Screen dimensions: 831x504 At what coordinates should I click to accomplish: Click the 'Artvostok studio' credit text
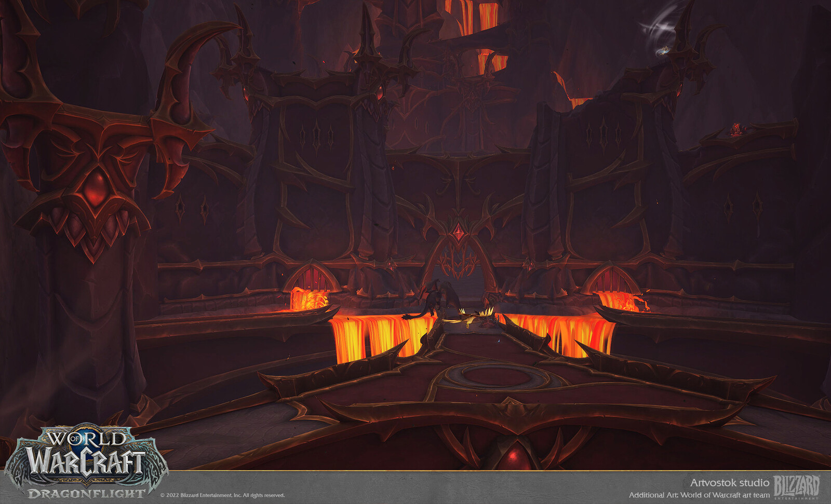(x=730, y=483)
